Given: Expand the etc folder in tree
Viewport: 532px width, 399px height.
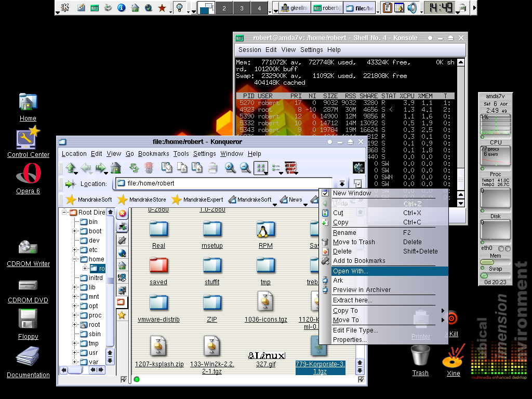Looking at the screenshot, I should (x=74, y=250).
